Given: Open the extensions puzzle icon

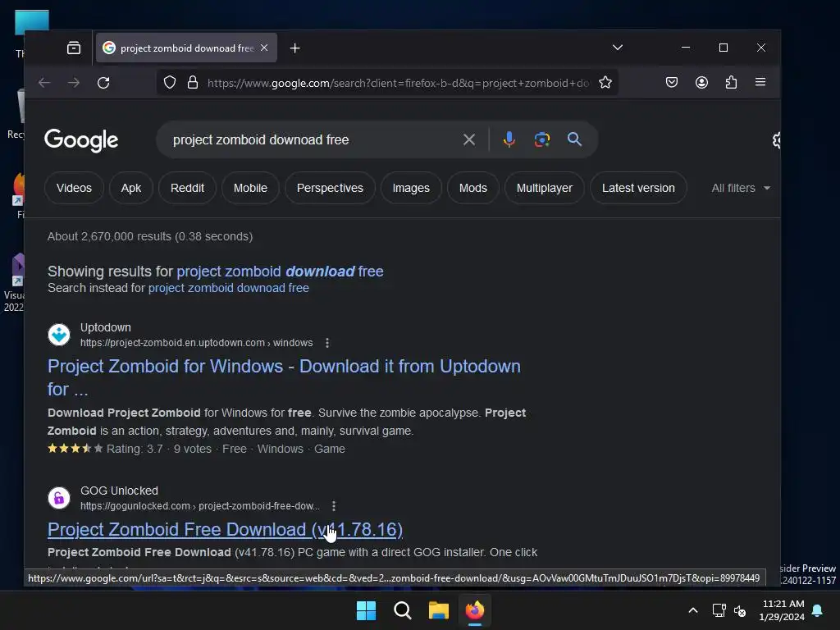Looking at the screenshot, I should point(731,83).
